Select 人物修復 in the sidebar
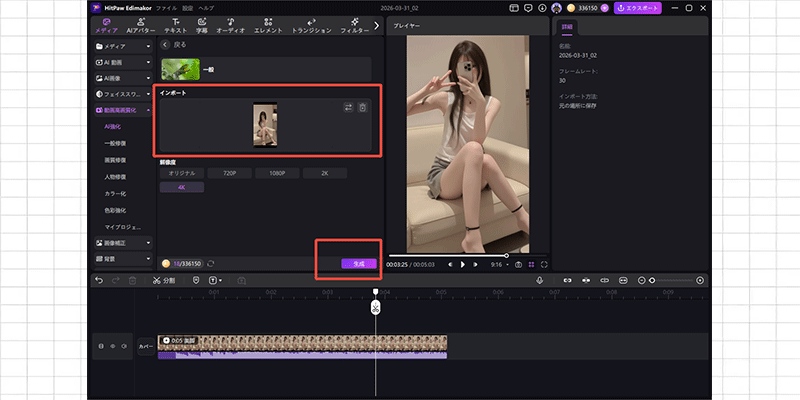Viewport: 800px width, 400px height. [115, 177]
